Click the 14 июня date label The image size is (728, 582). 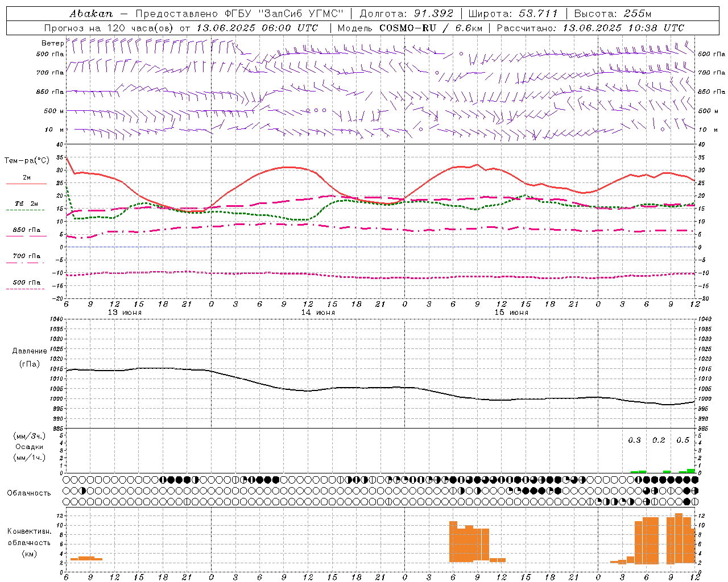(318, 313)
